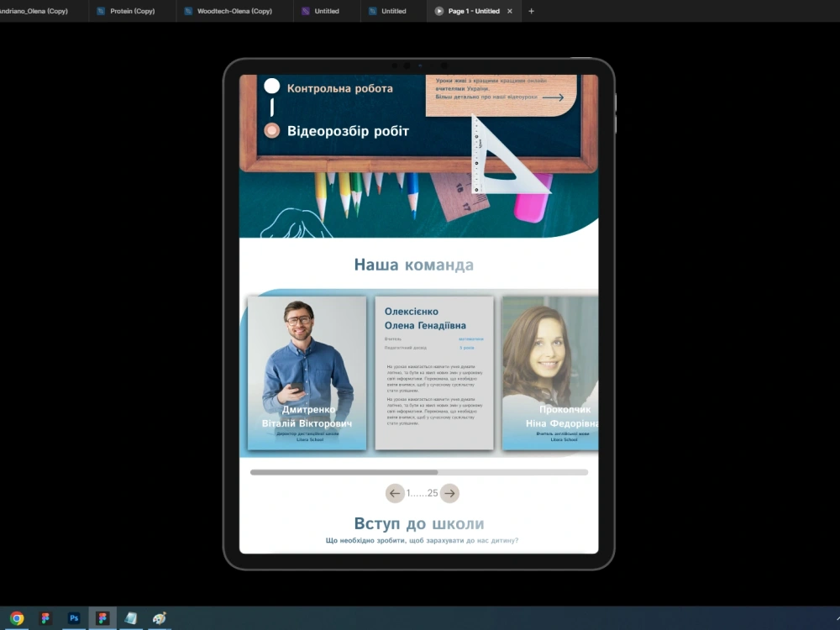
Task: Click the Відеорозбір робіт label
Action: 349,131
